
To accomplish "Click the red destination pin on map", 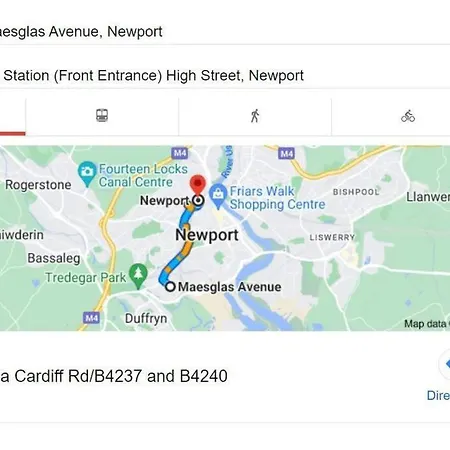I will coord(198,185).
